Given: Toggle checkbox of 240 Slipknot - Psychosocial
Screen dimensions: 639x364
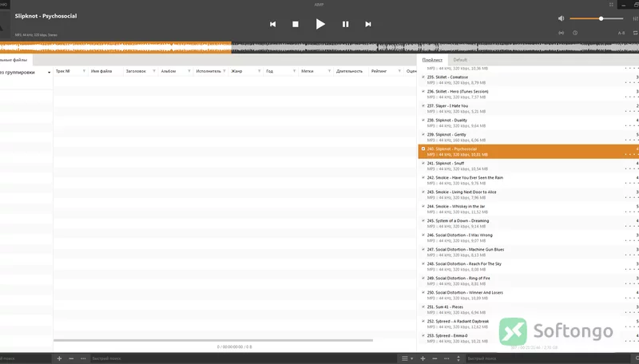Looking at the screenshot, I should tap(423, 149).
